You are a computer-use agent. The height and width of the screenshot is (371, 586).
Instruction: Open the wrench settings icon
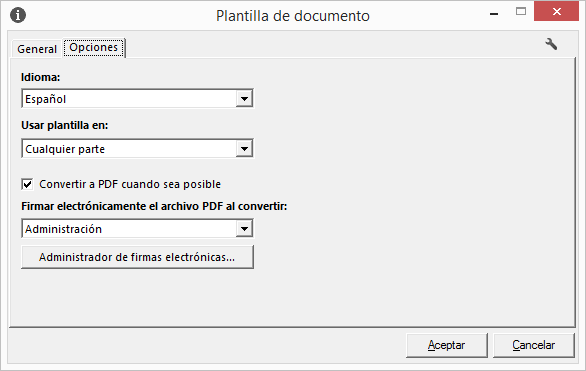point(551,44)
